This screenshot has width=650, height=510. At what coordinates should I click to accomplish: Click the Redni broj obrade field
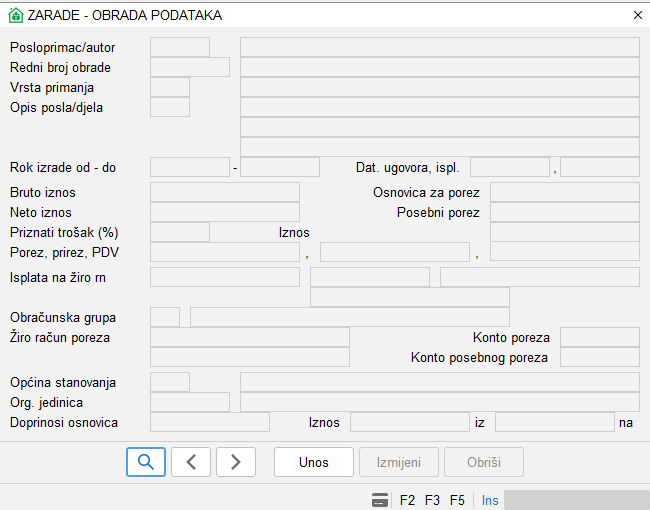pyautogui.click(x=190, y=67)
